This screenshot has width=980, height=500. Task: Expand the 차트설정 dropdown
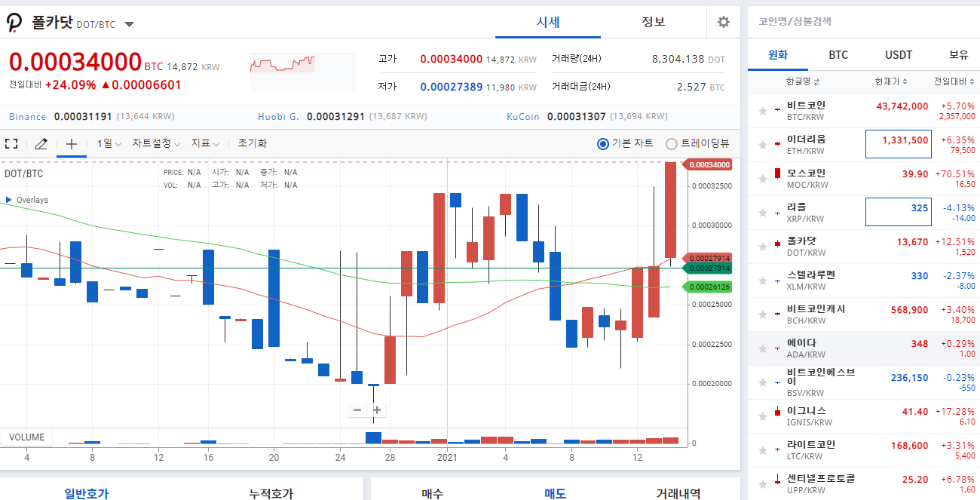[x=156, y=143]
